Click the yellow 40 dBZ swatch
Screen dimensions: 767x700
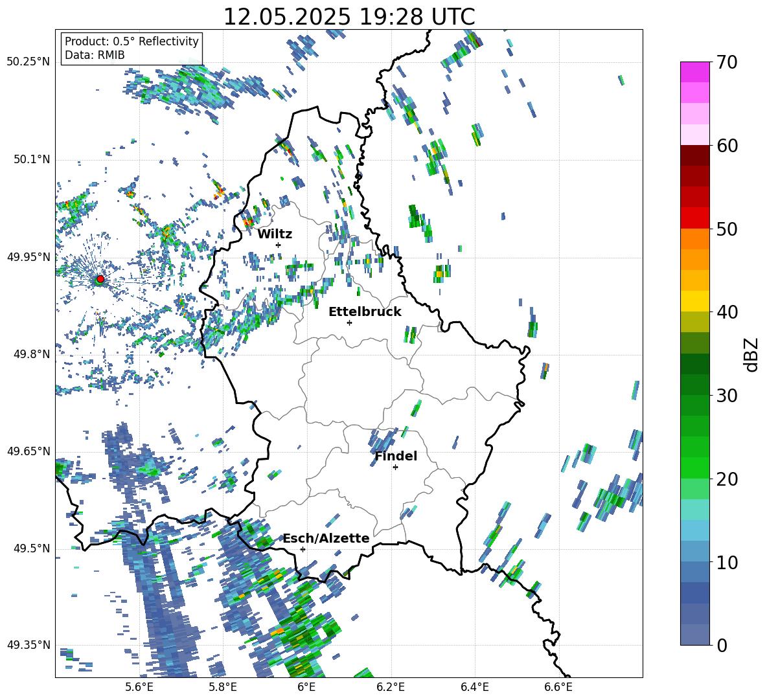pyautogui.click(x=694, y=302)
